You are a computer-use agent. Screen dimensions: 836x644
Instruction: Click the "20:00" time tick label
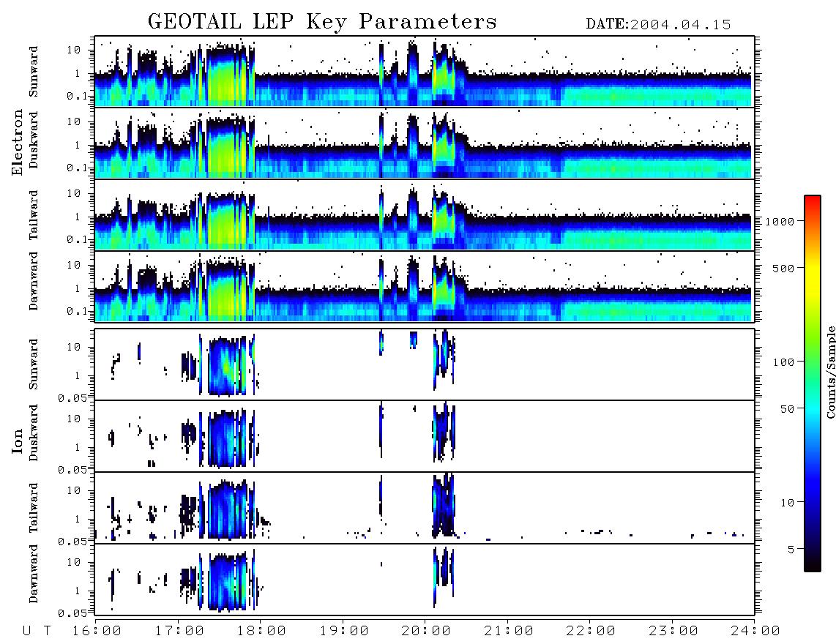click(426, 632)
